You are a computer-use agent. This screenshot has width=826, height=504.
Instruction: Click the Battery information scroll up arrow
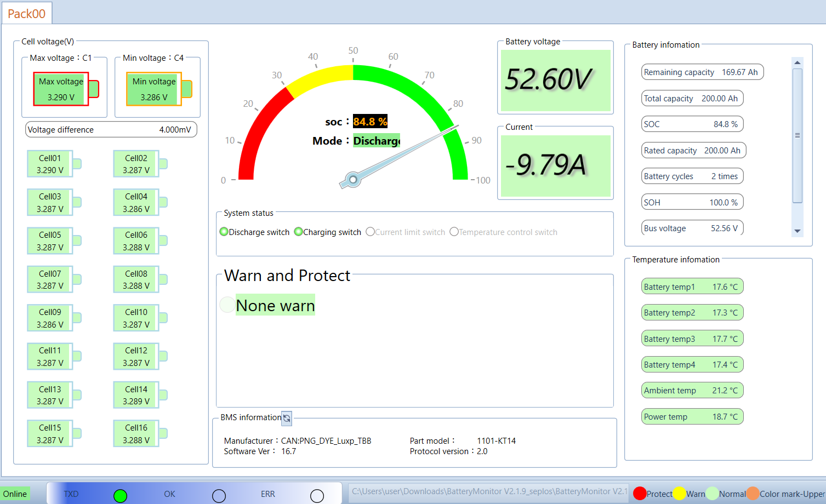[797, 62]
